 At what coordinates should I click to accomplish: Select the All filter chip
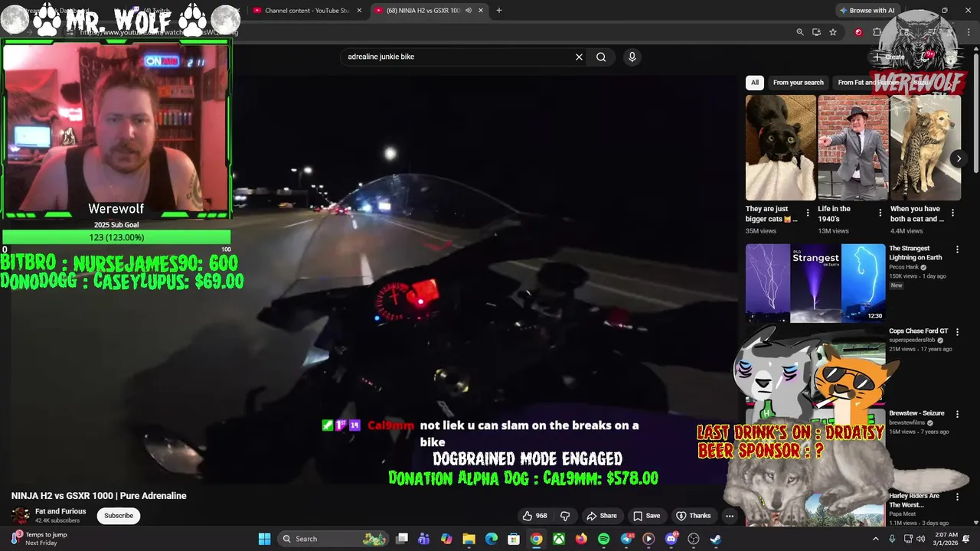coord(755,83)
